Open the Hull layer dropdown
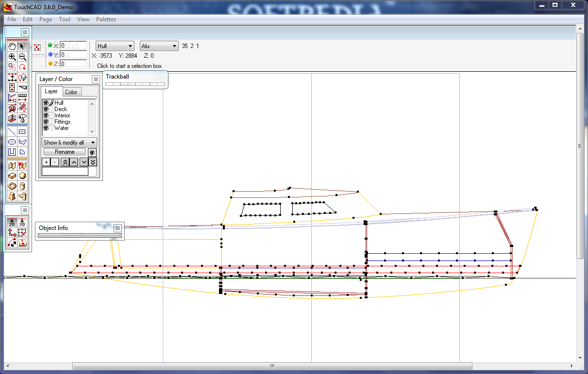 click(x=115, y=46)
